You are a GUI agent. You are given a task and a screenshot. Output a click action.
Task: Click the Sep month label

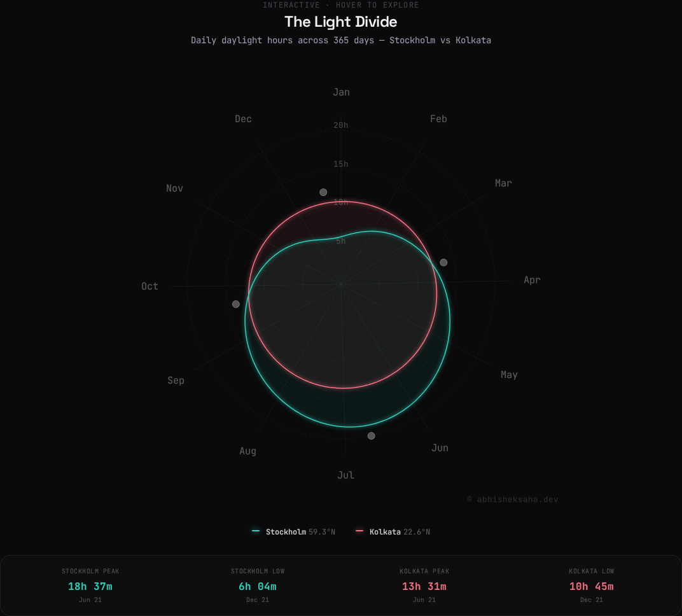(x=176, y=381)
